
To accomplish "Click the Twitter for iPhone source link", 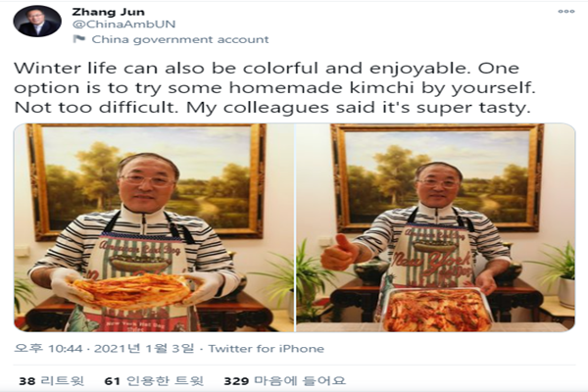I will [x=267, y=349].
